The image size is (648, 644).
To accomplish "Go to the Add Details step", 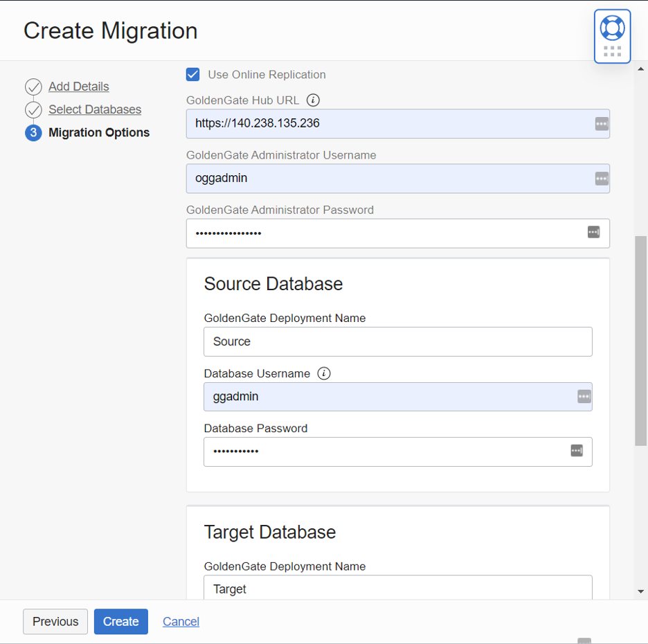I will 78,87.
